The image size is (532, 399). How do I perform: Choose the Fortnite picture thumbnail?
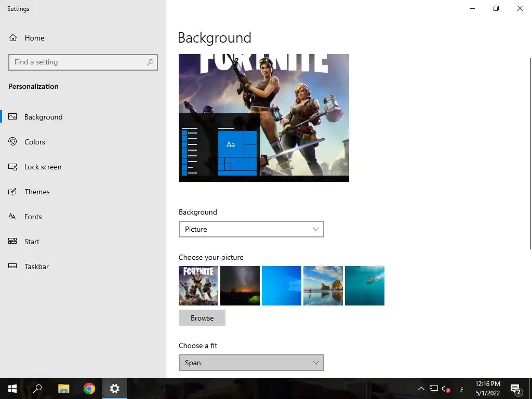[198, 286]
